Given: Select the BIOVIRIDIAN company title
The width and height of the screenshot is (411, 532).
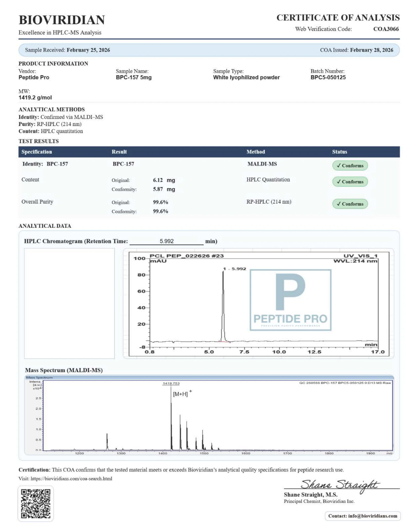Looking at the screenshot, I should 62,20.
